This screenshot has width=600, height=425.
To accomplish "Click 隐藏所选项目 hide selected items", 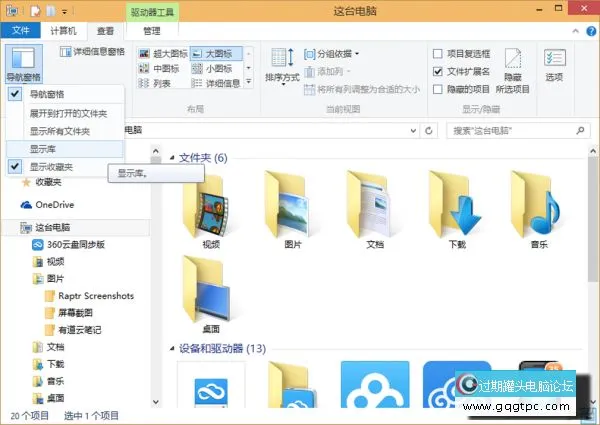I will click(512, 71).
